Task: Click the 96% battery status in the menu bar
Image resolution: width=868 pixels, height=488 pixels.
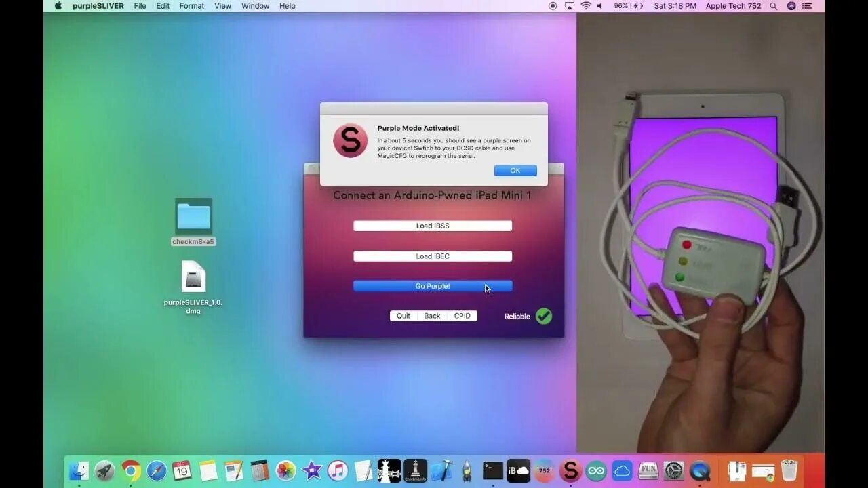Action: (628, 6)
